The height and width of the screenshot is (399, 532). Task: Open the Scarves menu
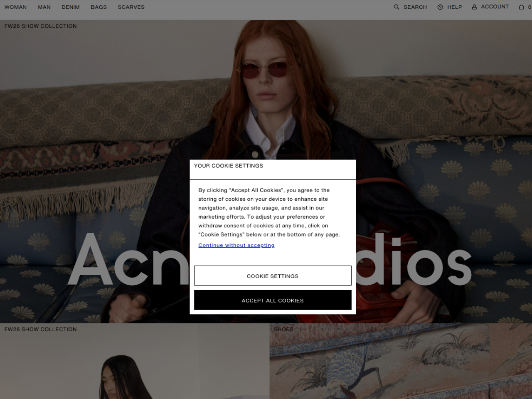[x=131, y=7]
